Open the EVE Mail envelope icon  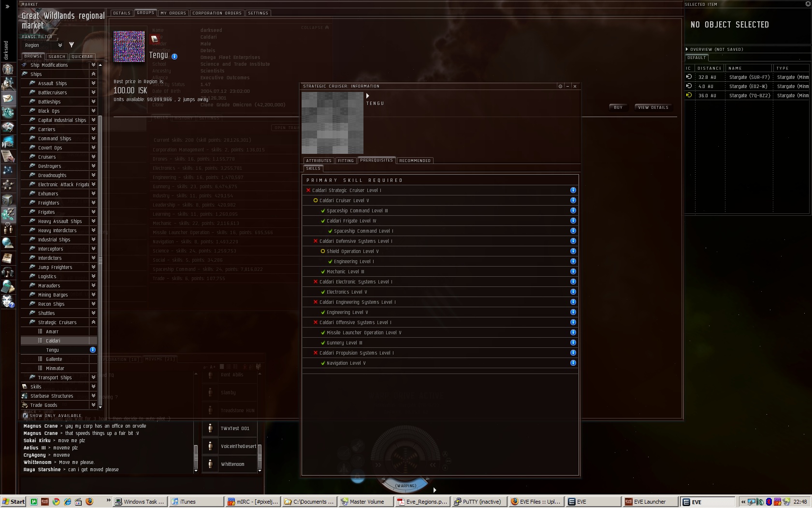click(x=8, y=98)
